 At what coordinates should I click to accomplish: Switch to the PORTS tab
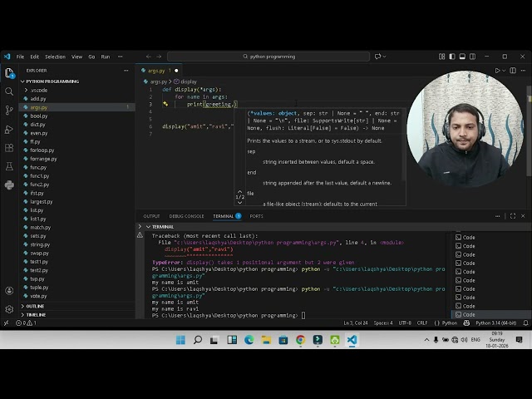[x=257, y=216]
